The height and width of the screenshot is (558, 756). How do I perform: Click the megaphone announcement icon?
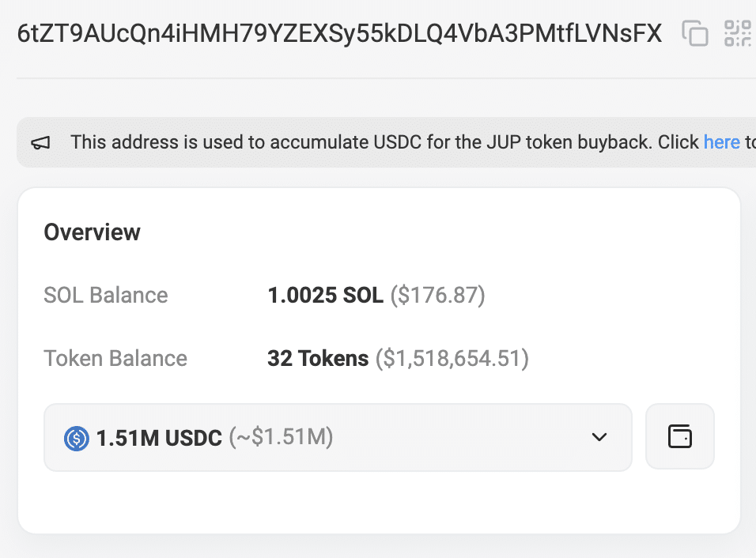point(40,142)
